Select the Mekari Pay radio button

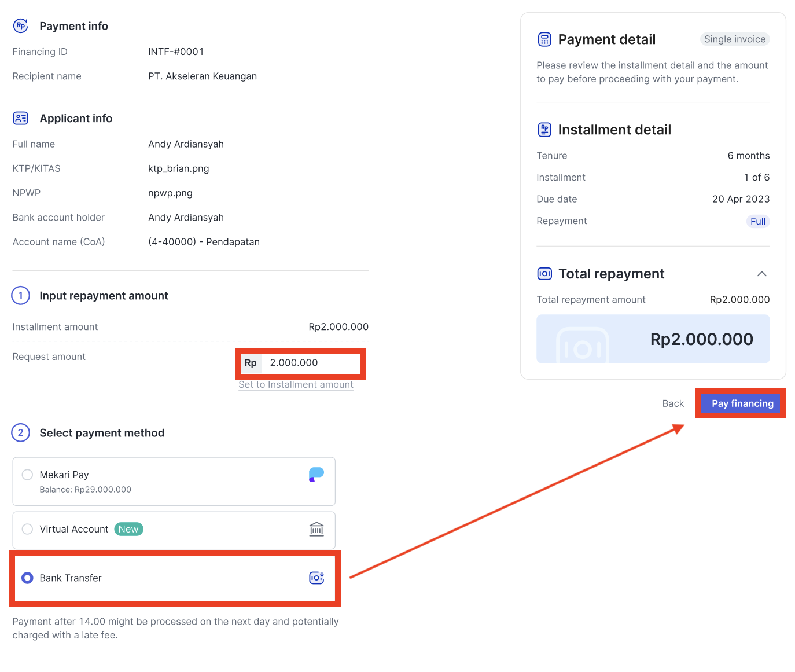tap(27, 475)
